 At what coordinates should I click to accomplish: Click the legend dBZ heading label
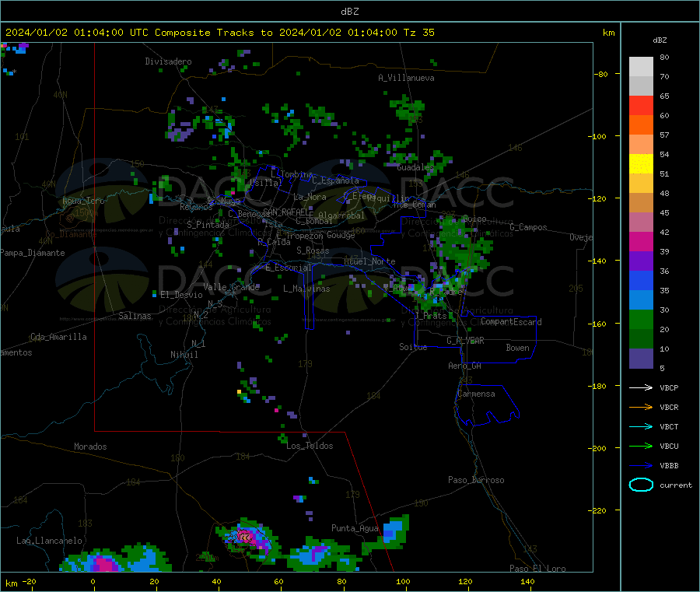tap(660, 40)
